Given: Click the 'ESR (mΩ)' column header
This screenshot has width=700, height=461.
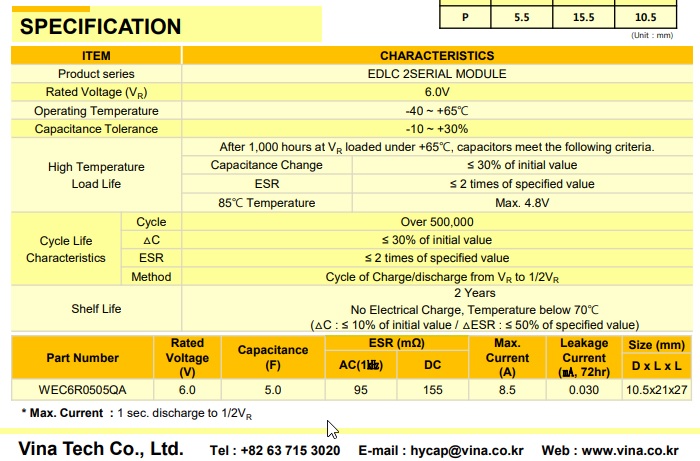Looking at the screenshot, I should click(396, 343).
